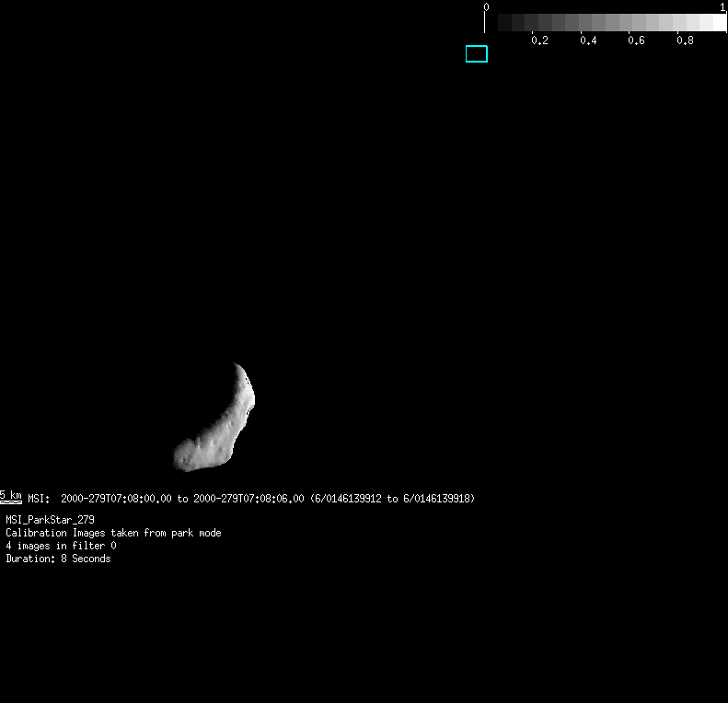Click the darkest end of grayscale bar

pos(504,23)
